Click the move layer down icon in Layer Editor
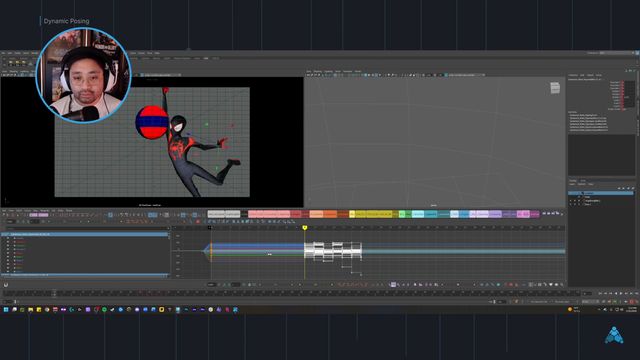Screen dimensions: 640x360 click(623, 189)
